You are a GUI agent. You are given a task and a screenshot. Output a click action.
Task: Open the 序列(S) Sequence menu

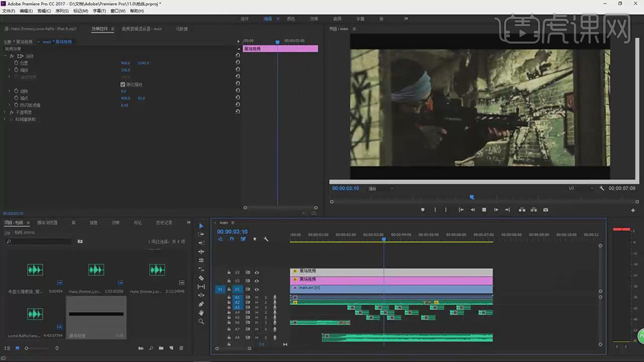tap(61, 11)
